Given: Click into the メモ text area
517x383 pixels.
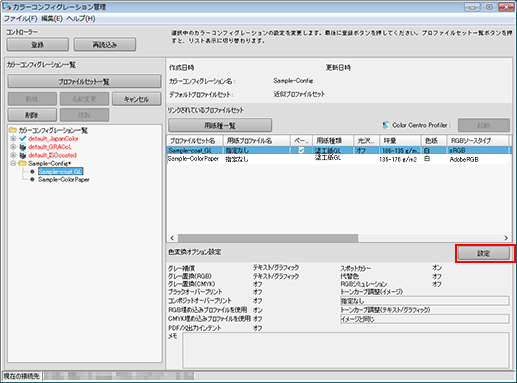Looking at the screenshot, I should [x=346, y=350].
